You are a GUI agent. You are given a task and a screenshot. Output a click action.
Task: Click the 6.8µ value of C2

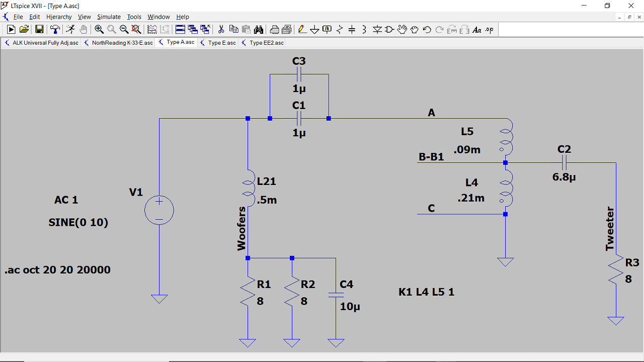563,177
